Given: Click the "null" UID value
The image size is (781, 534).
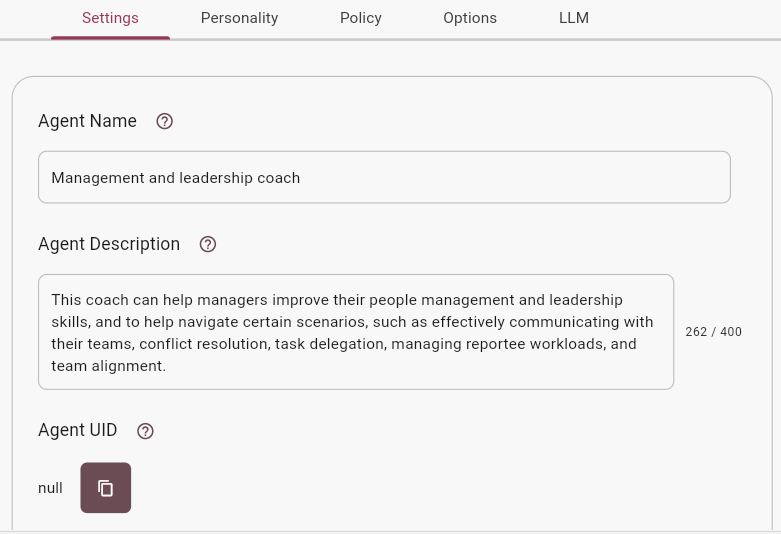Looking at the screenshot, I should coord(50,488).
